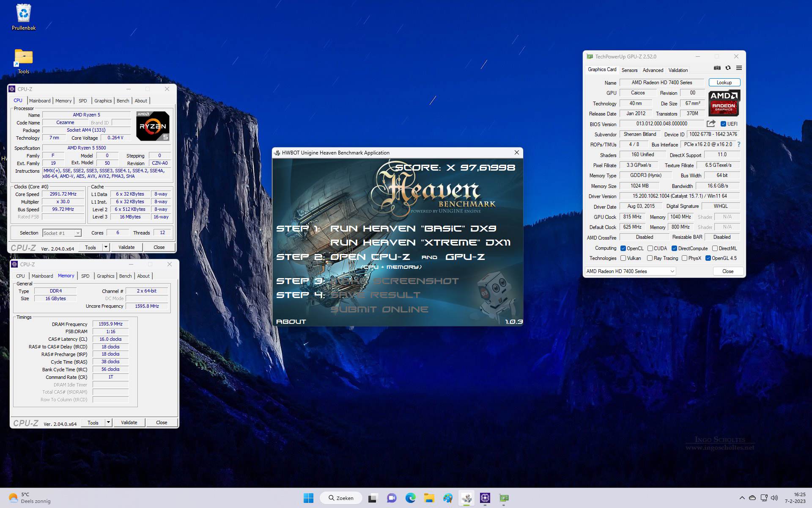Click the Ryzen 5 logo in CPU-Z

[153, 126]
